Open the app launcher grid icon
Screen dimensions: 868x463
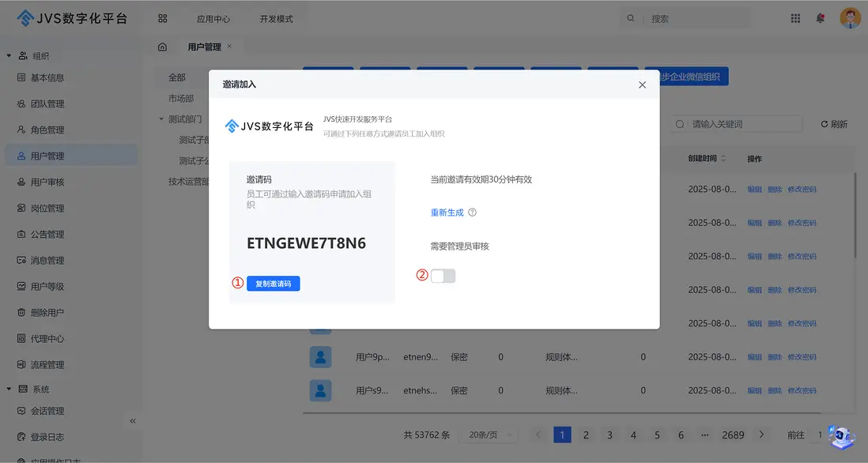(794, 17)
